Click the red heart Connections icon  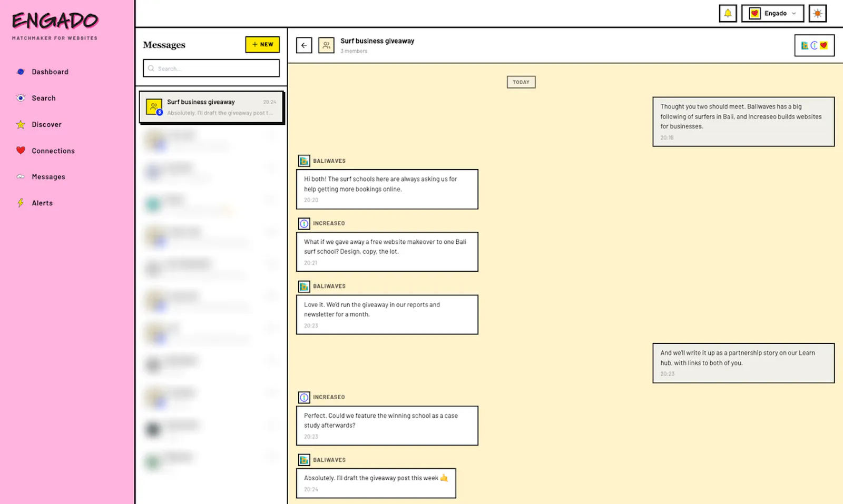21,151
